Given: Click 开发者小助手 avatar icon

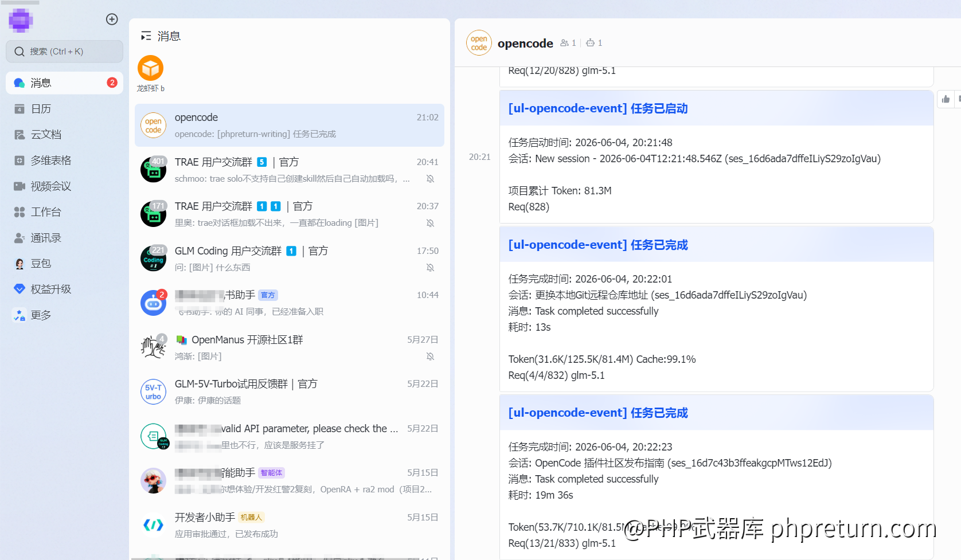Looking at the screenshot, I should 153,525.
